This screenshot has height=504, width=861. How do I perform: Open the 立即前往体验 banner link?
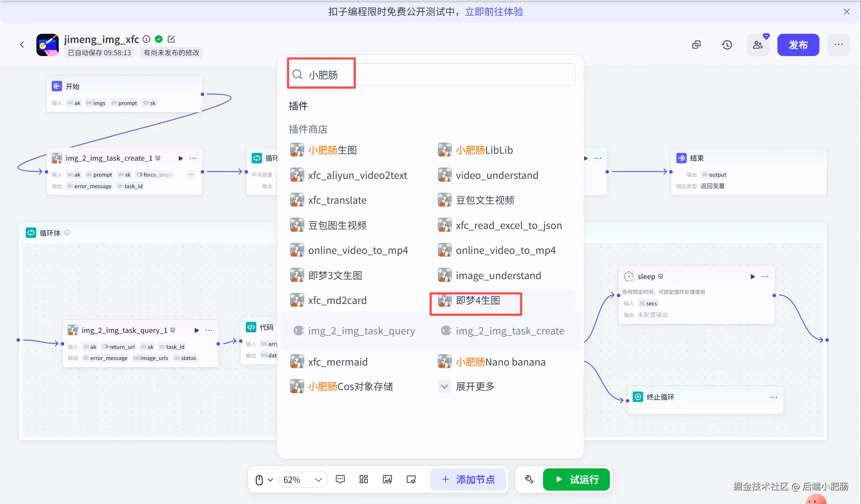(494, 12)
